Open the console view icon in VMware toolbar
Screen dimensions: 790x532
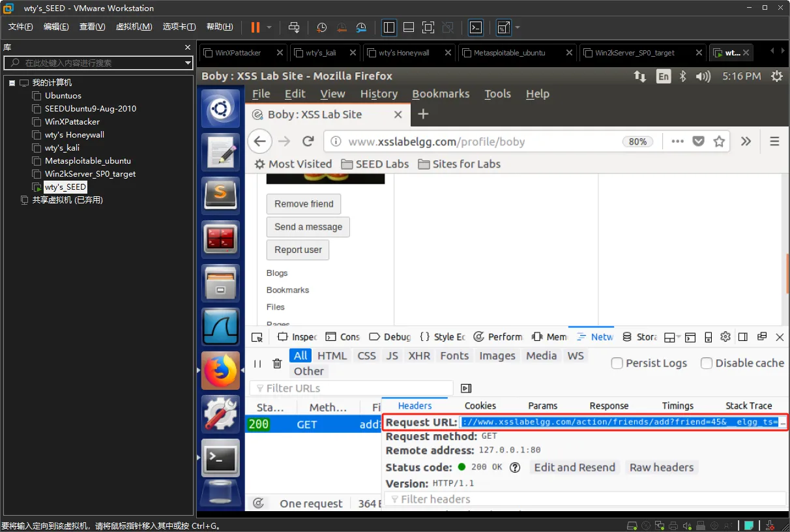tap(476, 27)
